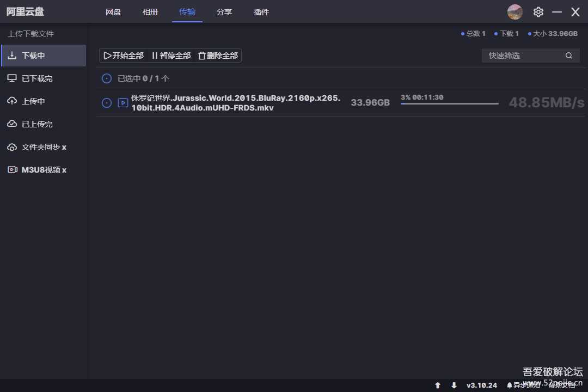Click the download arrow in status bar
This screenshot has width=588, height=392.
pos(454,385)
